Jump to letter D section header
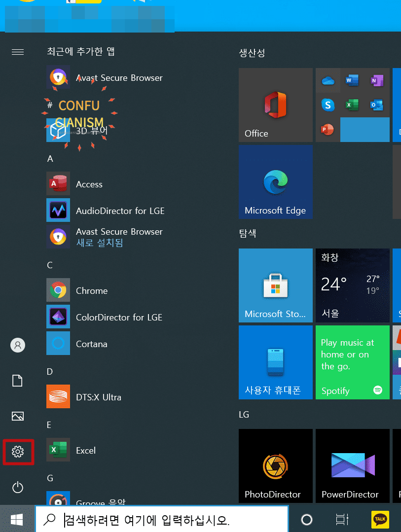This screenshot has width=401, height=532. coord(50,372)
